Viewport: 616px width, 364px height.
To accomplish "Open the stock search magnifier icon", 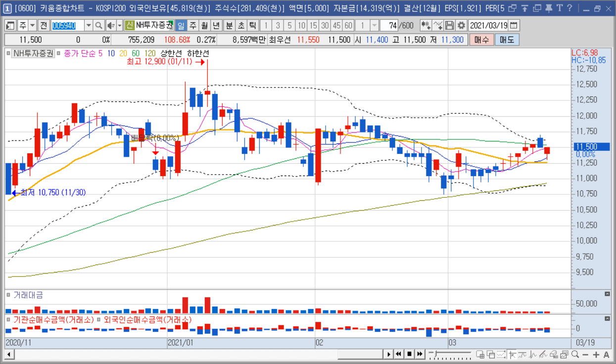I will (98, 25).
